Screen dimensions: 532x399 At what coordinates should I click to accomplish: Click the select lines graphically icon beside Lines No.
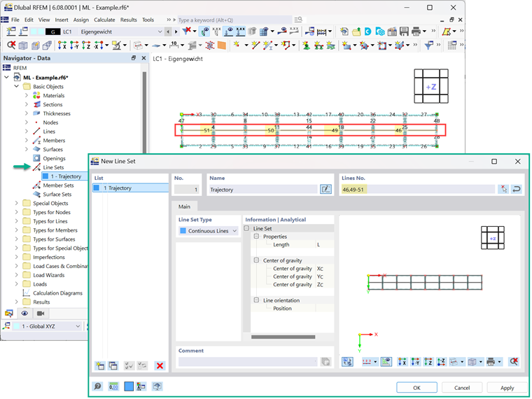point(503,189)
